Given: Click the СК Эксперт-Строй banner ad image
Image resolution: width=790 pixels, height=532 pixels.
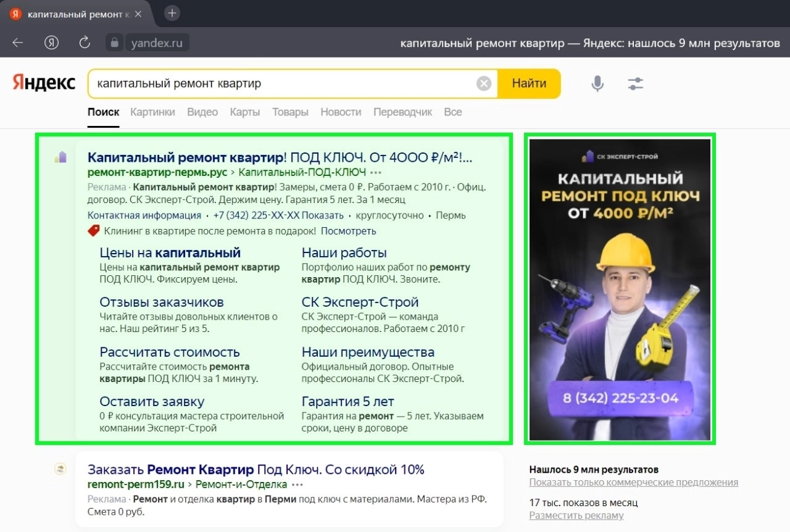Looking at the screenshot, I should (620, 289).
